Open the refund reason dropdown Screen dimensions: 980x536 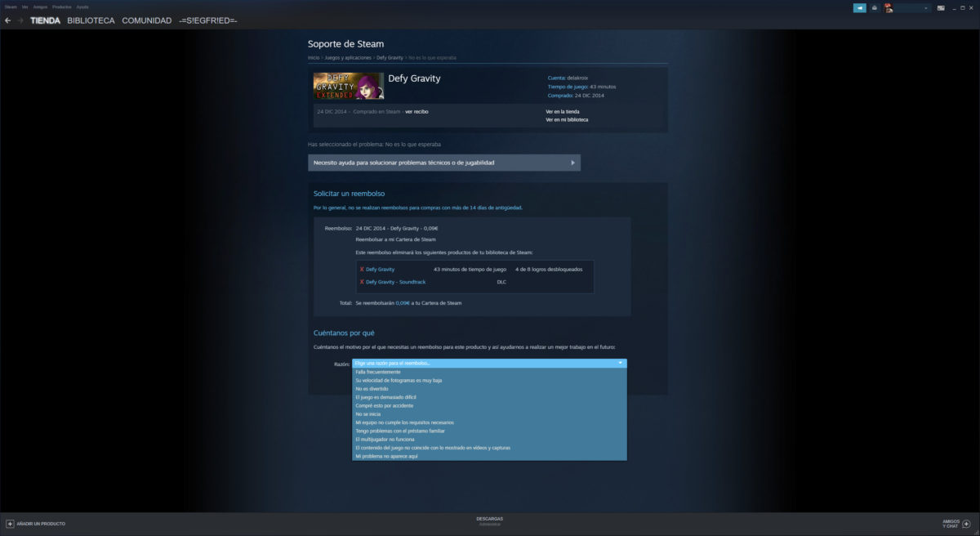489,363
